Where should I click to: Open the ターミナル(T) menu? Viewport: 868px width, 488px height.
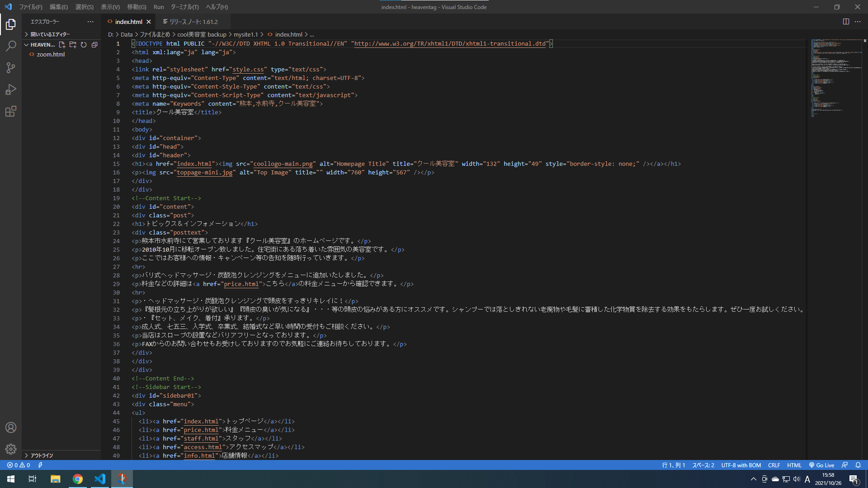[184, 7]
